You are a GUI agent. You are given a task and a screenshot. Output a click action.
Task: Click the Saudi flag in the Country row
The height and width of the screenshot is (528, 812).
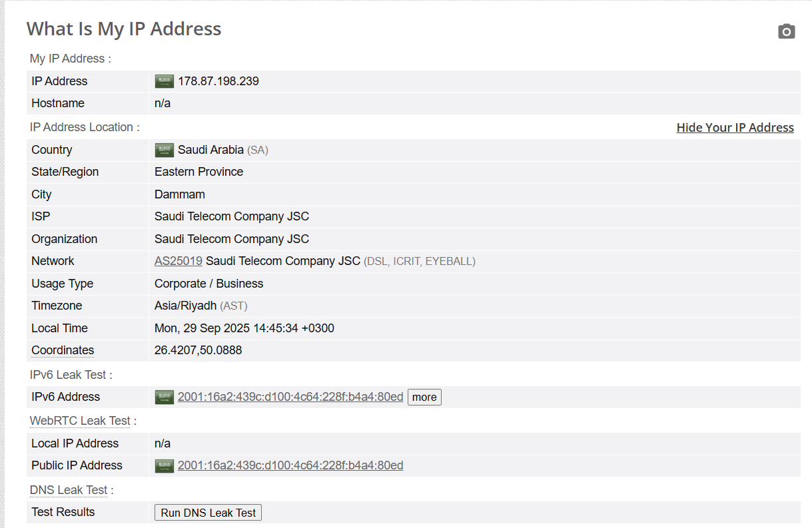point(165,150)
